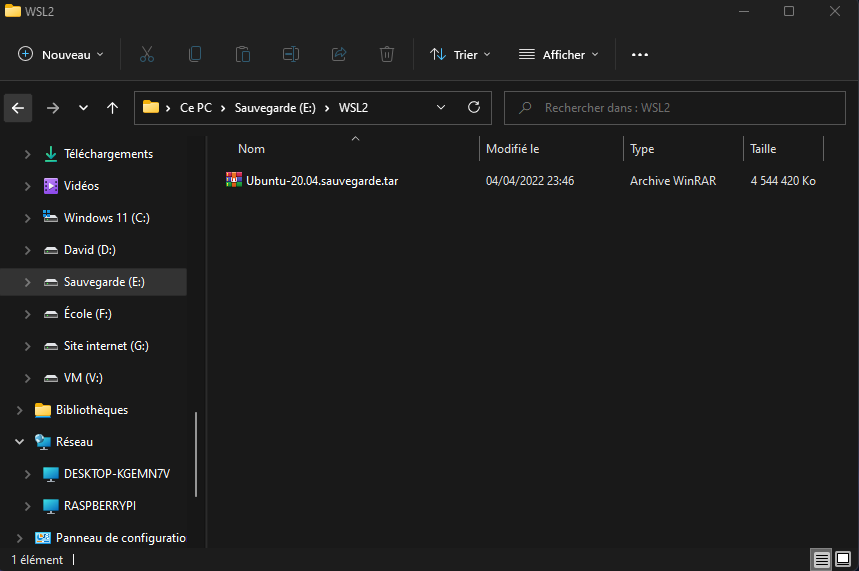Expand the RASPBERRYPI node

point(27,506)
